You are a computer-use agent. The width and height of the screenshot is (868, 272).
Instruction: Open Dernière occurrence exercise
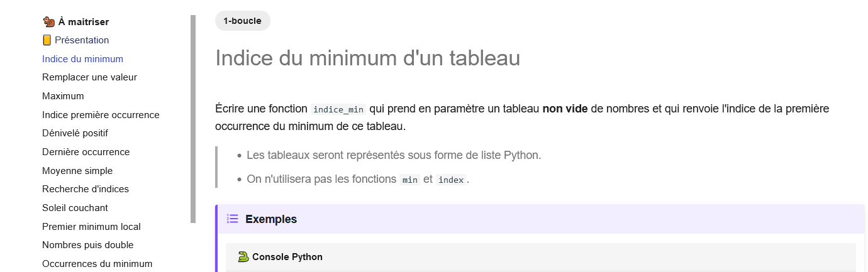coord(86,152)
